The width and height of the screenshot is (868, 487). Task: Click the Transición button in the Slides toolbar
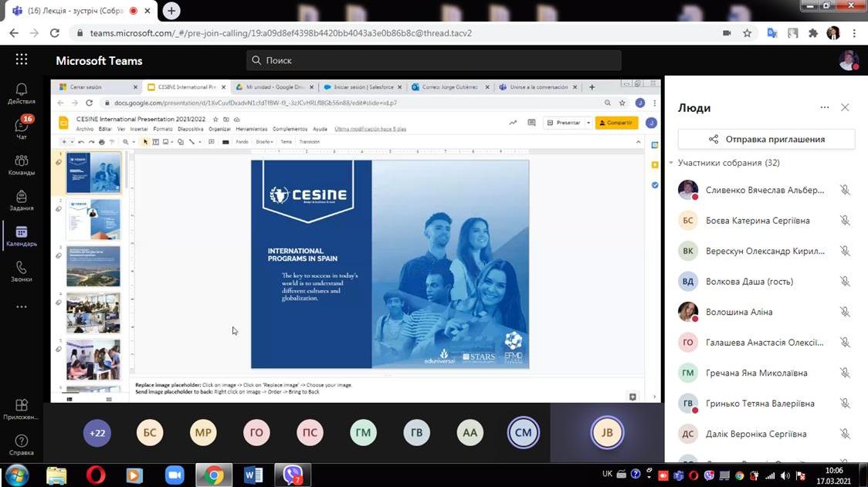click(x=310, y=142)
